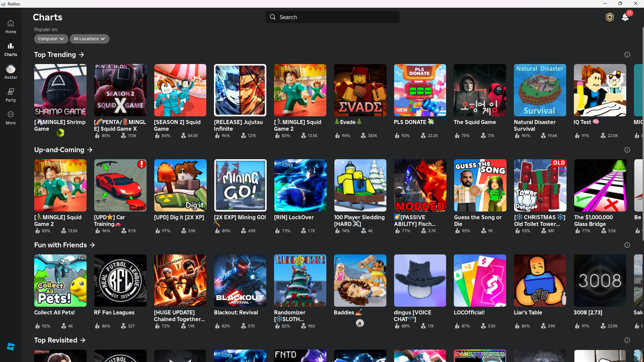Expand the Computer device dropdown
This screenshot has height=362, width=644.
coord(51,39)
